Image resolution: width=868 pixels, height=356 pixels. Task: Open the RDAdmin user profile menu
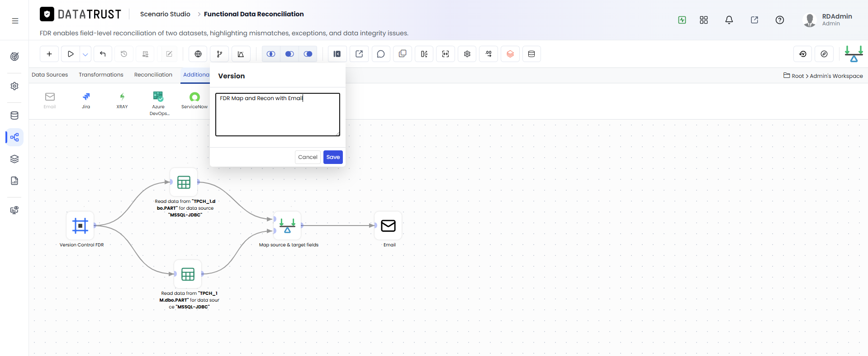(828, 20)
